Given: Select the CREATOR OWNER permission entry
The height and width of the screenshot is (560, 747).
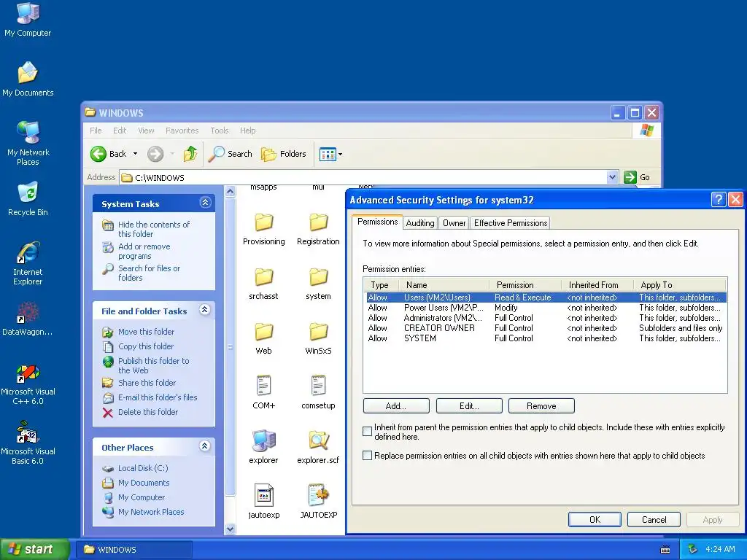Looking at the screenshot, I should click(x=545, y=328).
